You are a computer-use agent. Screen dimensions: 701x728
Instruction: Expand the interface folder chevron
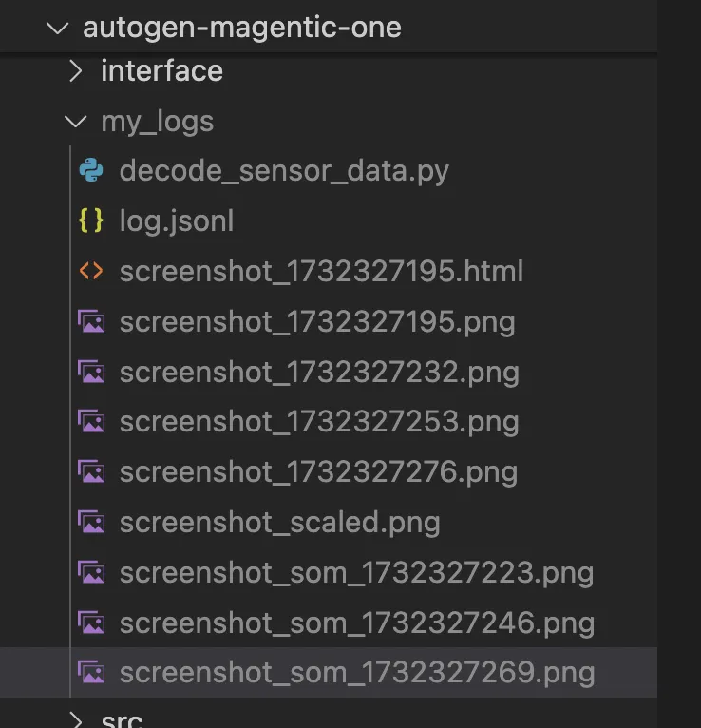[x=76, y=71]
